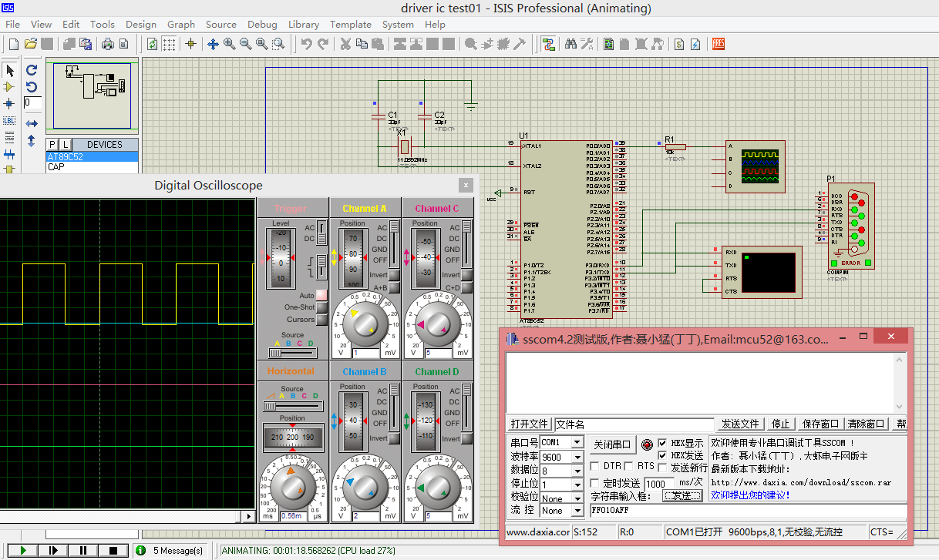
Task: Click 关闭串口 close port button
Action: point(612,444)
